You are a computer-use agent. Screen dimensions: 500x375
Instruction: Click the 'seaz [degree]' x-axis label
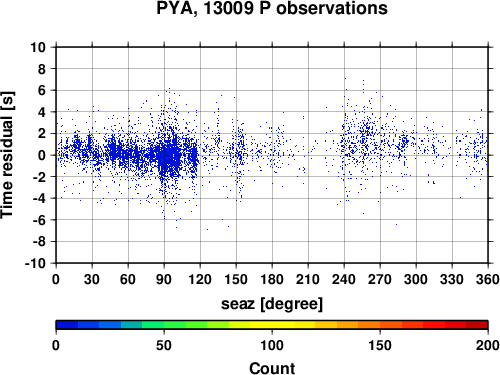[272, 303]
